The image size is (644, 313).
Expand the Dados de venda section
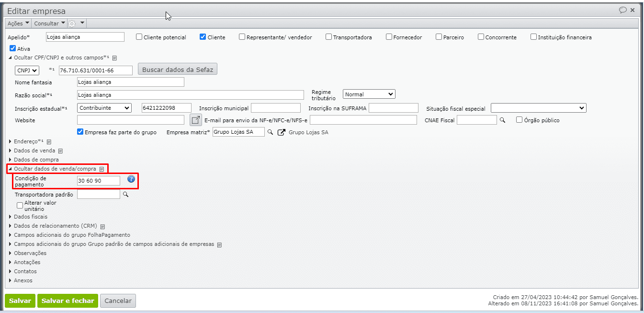[x=32, y=151]
